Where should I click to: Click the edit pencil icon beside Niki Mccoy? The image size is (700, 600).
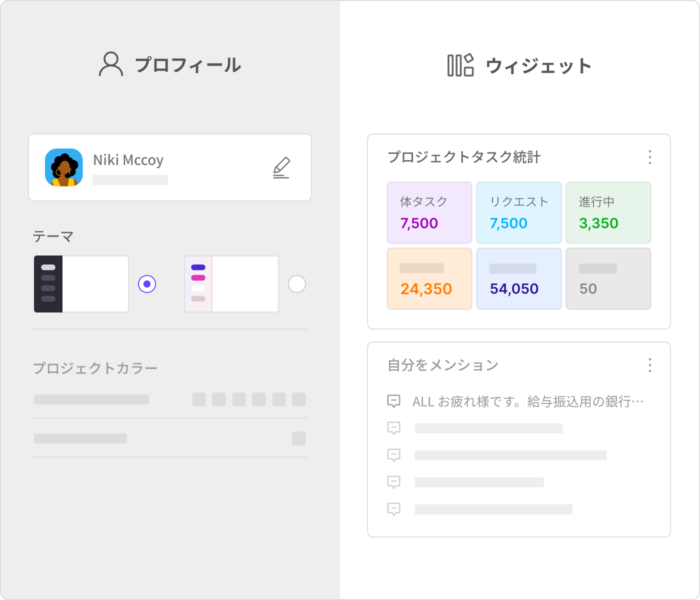pos(281,167)
